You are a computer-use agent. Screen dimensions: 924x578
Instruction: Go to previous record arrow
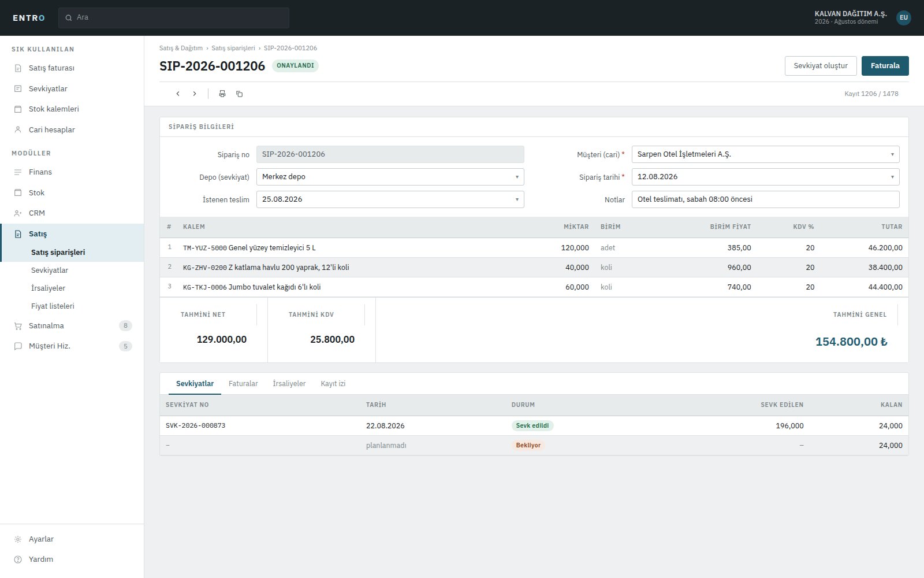[178, 94]
